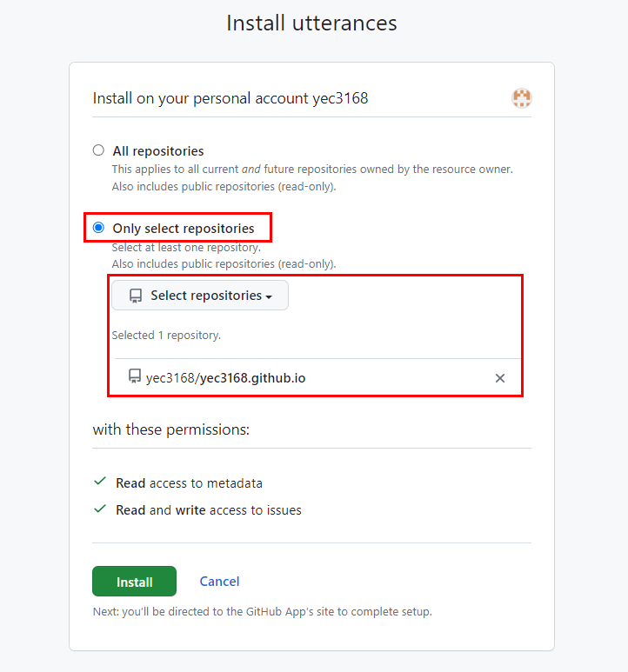The width and height of the screenshot is (628, 672).
Task: Click the green Install button
Action: click(134, 581)
